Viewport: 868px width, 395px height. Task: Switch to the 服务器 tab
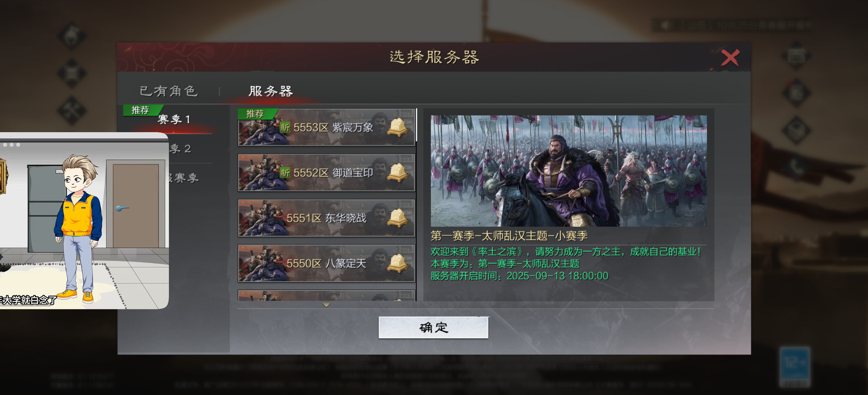[x=271, y=91]
